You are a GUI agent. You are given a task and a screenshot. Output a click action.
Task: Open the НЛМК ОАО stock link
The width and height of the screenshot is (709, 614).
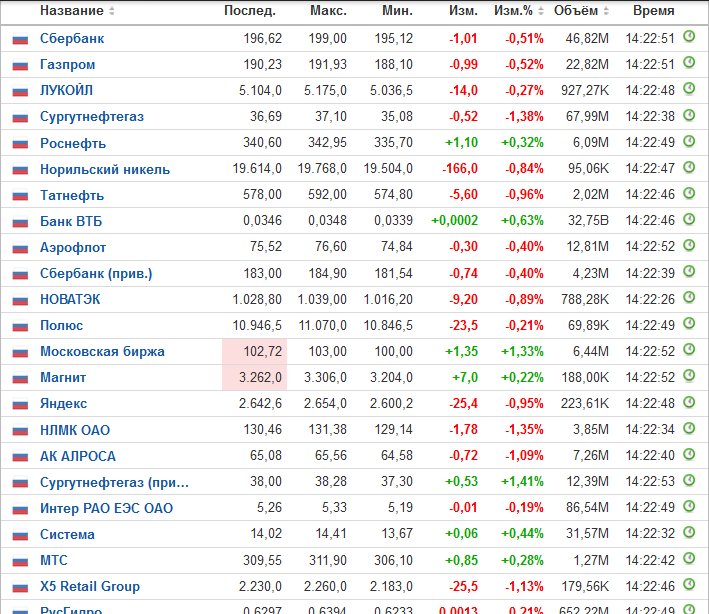75,430
